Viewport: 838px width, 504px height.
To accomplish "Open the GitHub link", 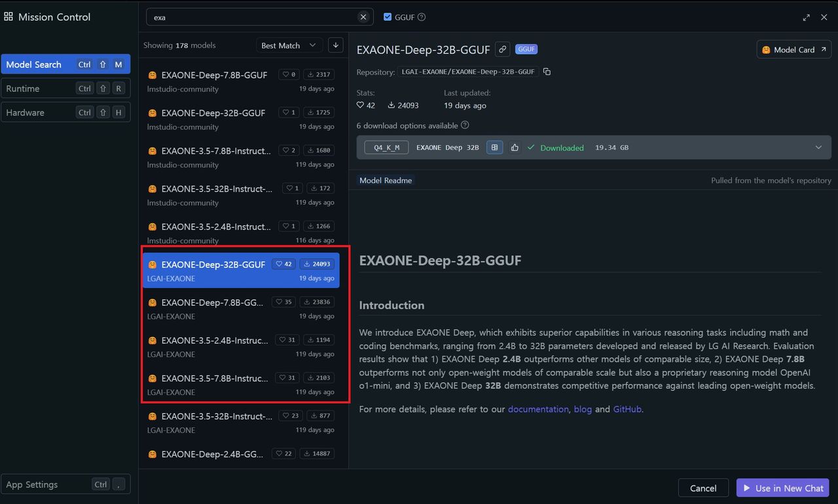I will [x=627, y=409].
